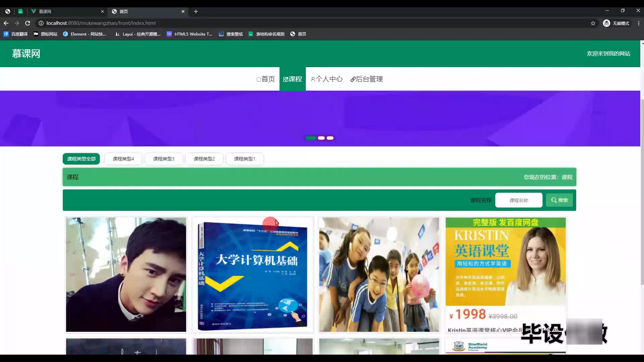Click the site info icon in address bar

[x=41, y=23]
